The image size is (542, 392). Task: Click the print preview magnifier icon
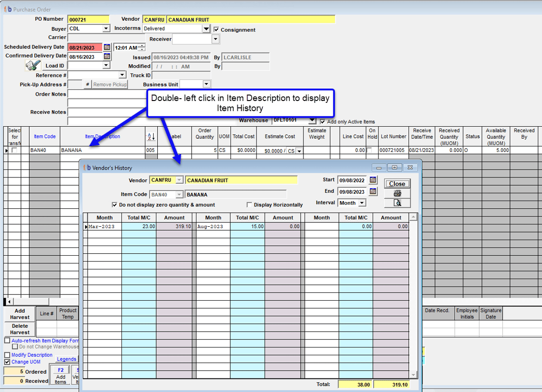point(397,203)
